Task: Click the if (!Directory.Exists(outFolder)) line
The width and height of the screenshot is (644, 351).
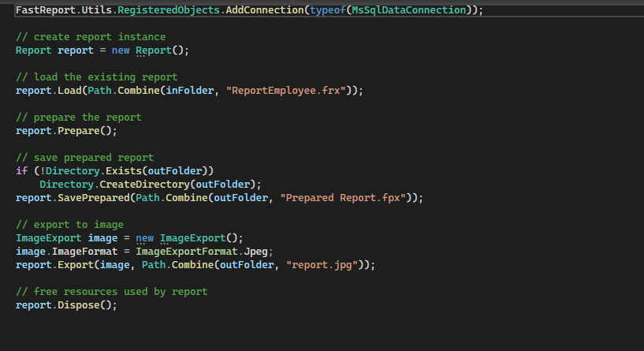Action: click(114, 171)
